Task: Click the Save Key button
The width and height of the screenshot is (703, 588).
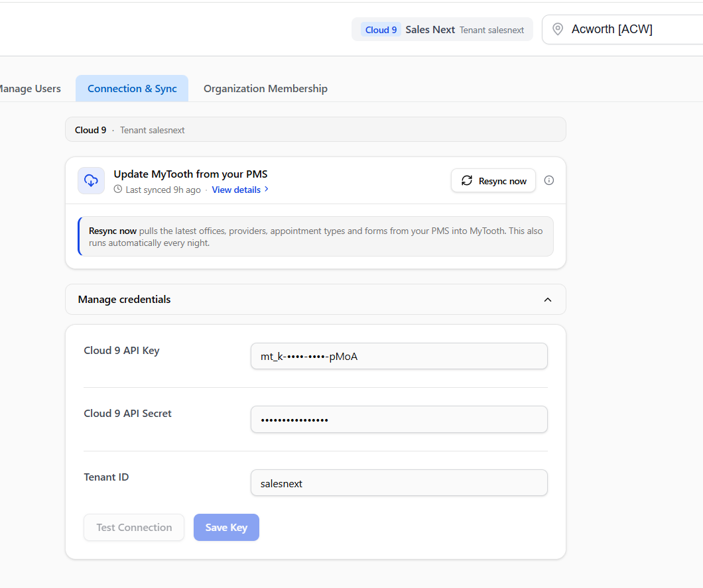Action: click(226, 527)
